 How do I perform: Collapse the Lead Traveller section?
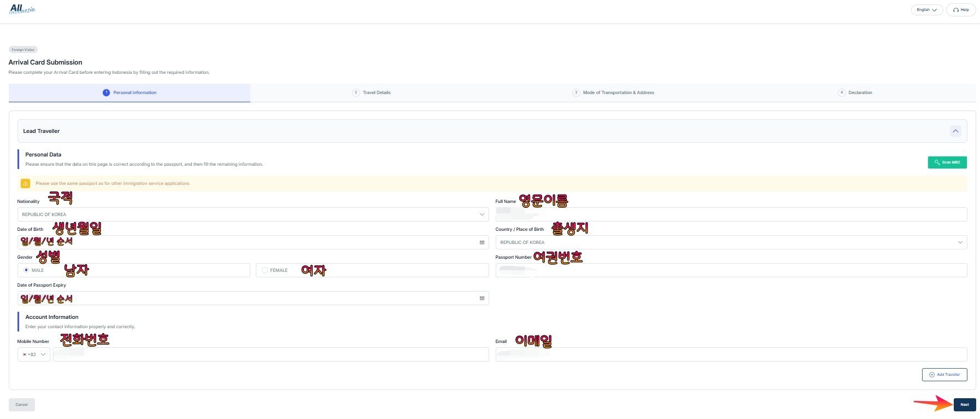pos(955,131)
